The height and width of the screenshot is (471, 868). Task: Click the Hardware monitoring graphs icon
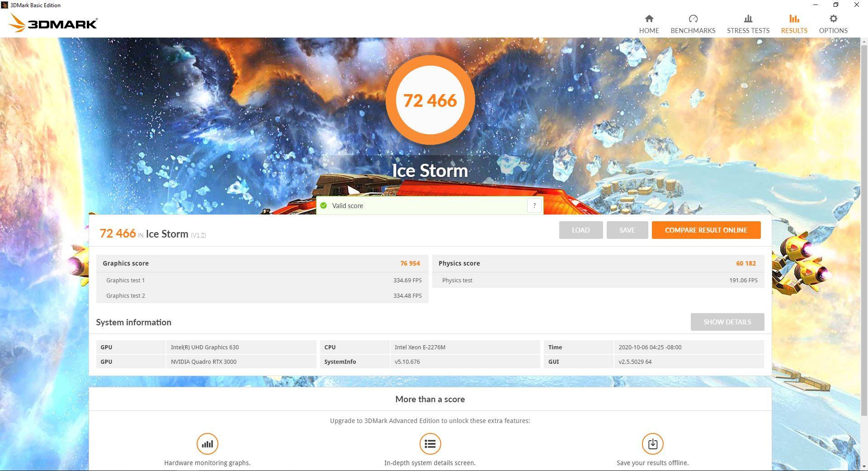(208, 444)
